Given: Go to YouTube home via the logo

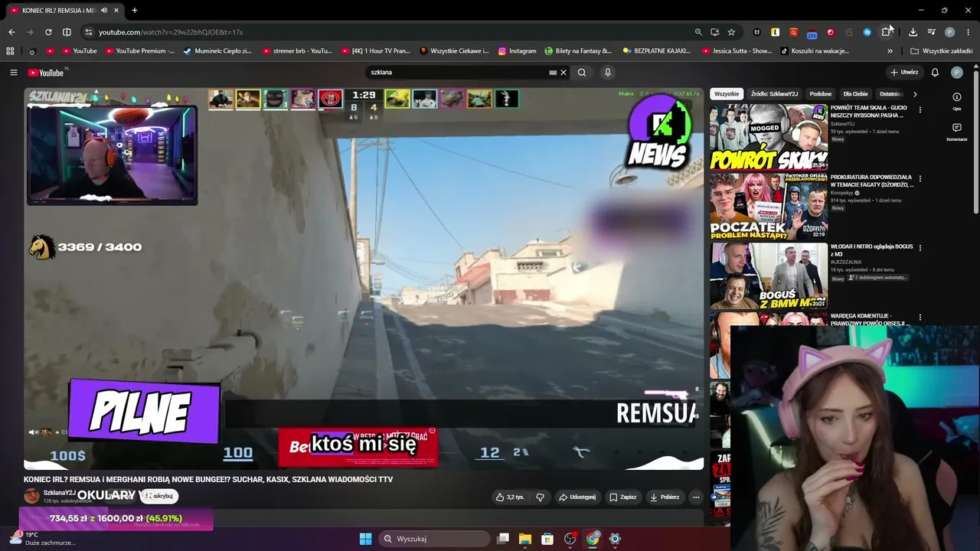Looking at the screenshot, I should pos(47,73).
